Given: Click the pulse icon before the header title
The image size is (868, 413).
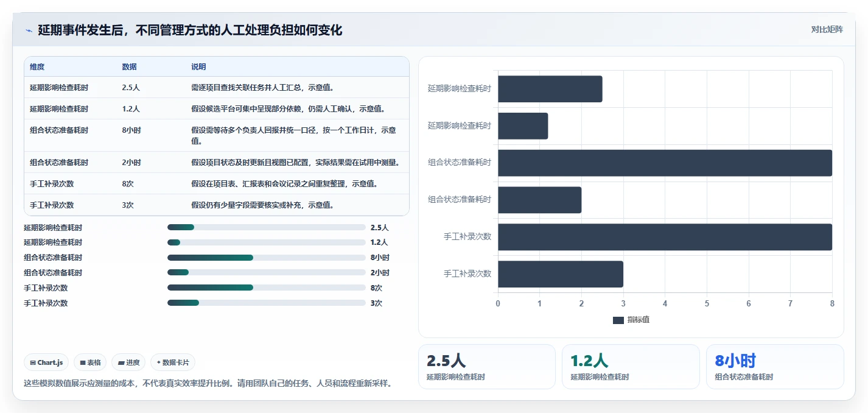Looking at the screenshot, I should (x=29, y=30).
